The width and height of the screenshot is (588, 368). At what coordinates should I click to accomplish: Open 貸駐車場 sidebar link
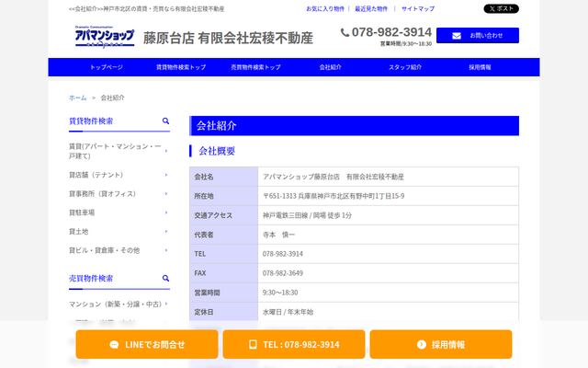[82, 213]
